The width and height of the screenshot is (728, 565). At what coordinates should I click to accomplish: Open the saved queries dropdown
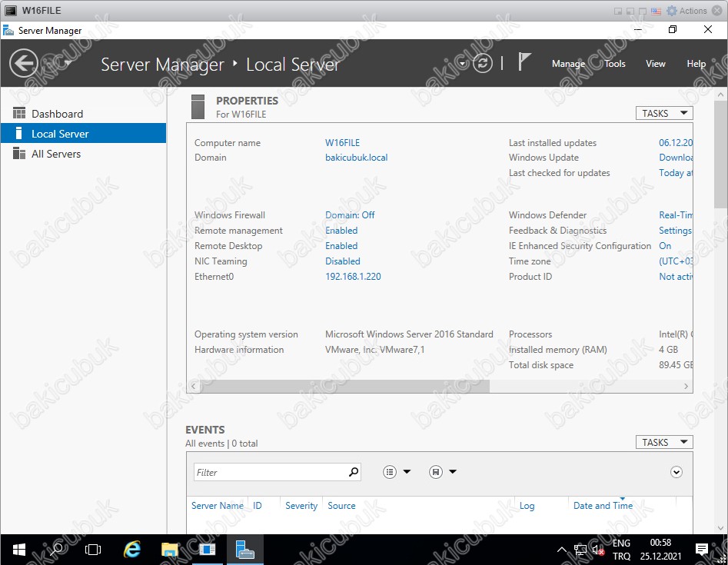(x=443, y=472)
